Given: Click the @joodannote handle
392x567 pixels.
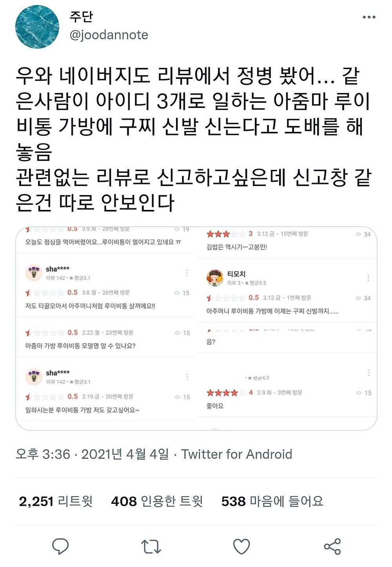Looking at the screenshot, I should tap(109, 35).
